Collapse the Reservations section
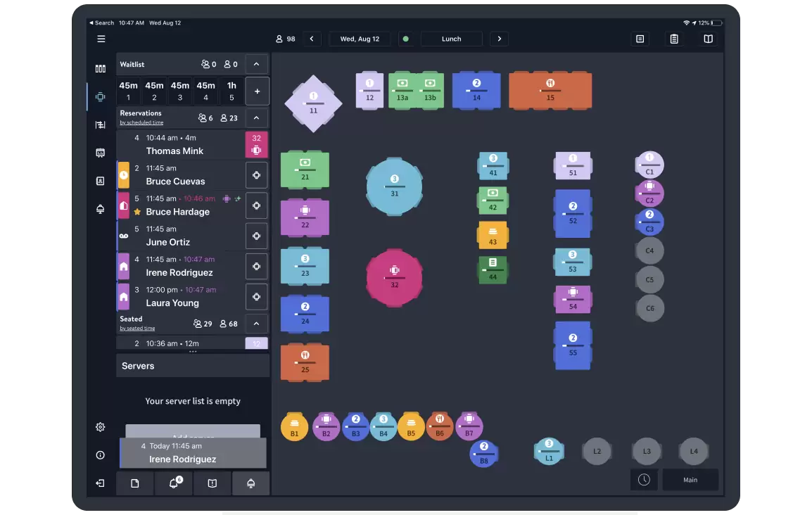Viewport: 812px width, 515px height. (x=256, y=118)
